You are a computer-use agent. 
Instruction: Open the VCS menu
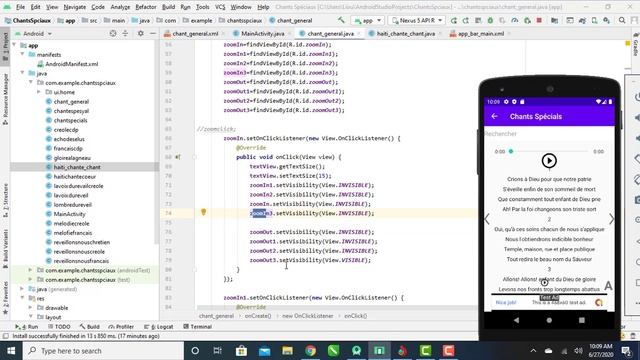point(220,7)
